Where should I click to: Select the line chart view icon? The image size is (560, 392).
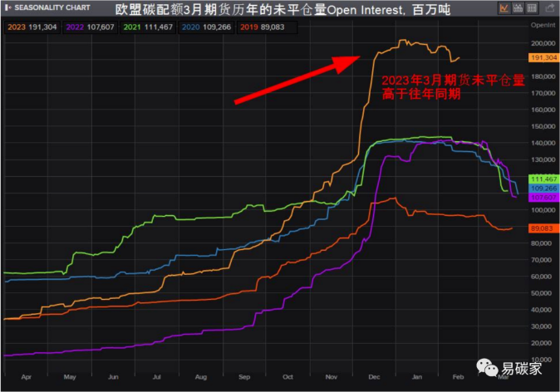click(504, 7)
